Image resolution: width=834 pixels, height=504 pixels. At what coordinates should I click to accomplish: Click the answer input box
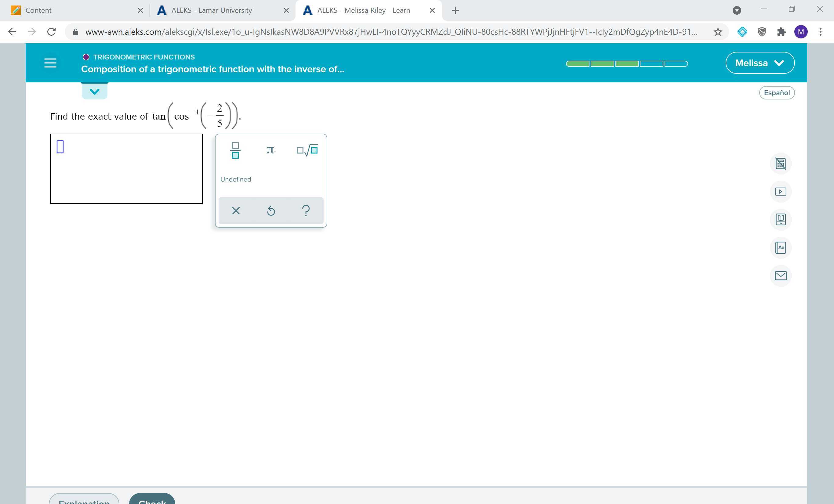click(x=126, y=168)
